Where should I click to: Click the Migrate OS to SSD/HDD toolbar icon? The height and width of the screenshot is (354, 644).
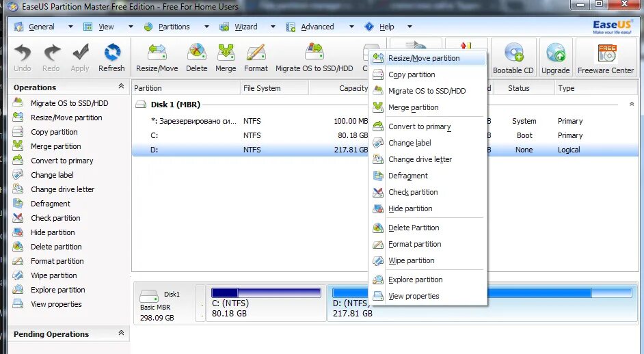(314, 57)
